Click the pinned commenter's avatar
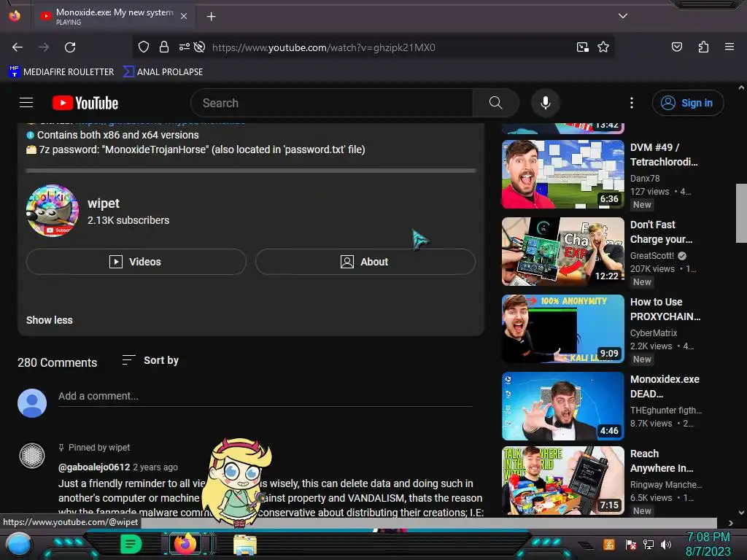This screenshot has width=747, height=560. pyautogui.click(x=32, y=456)
